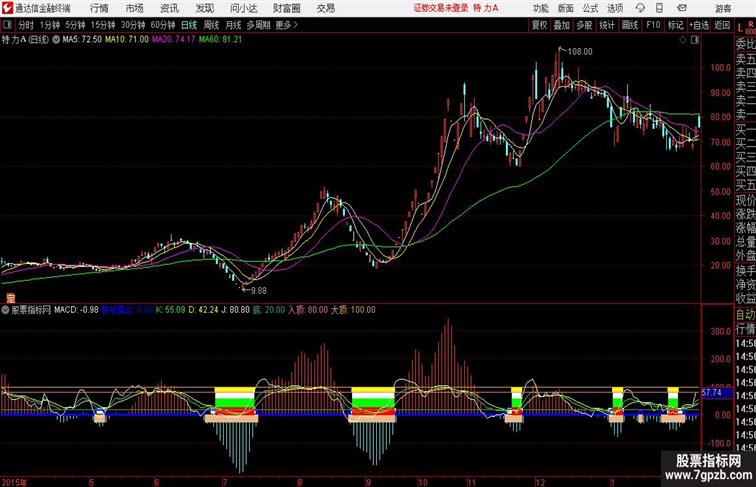Click the MACD: -0.98 indicator value

coord(76,310)
